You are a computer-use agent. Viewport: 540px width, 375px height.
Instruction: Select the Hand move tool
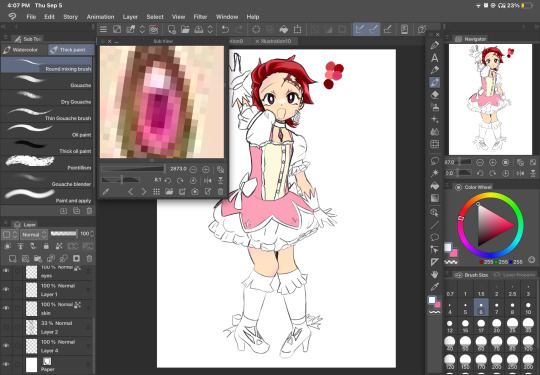pyautogui.click(x=435, y=274)
